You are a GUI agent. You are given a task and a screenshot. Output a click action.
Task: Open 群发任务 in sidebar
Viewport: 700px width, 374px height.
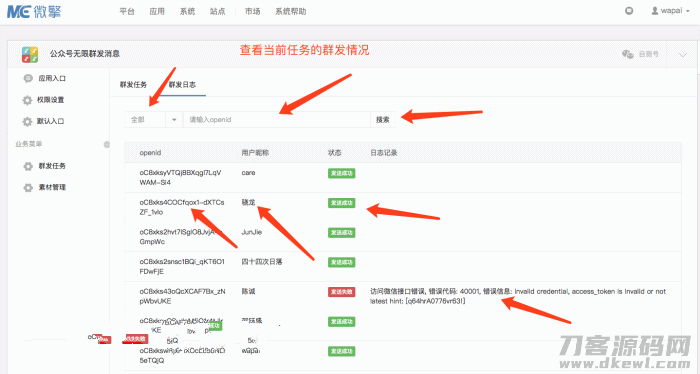point(52,166)
